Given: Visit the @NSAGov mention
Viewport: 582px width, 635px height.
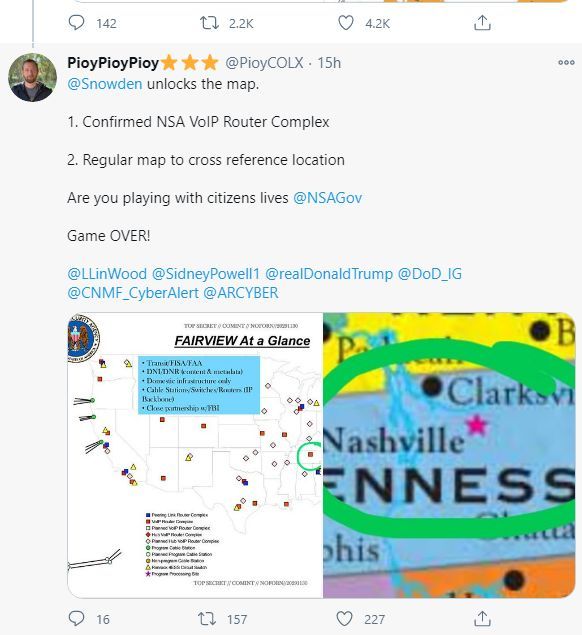Looking at the screenshot, I should [x=327, y=198].
